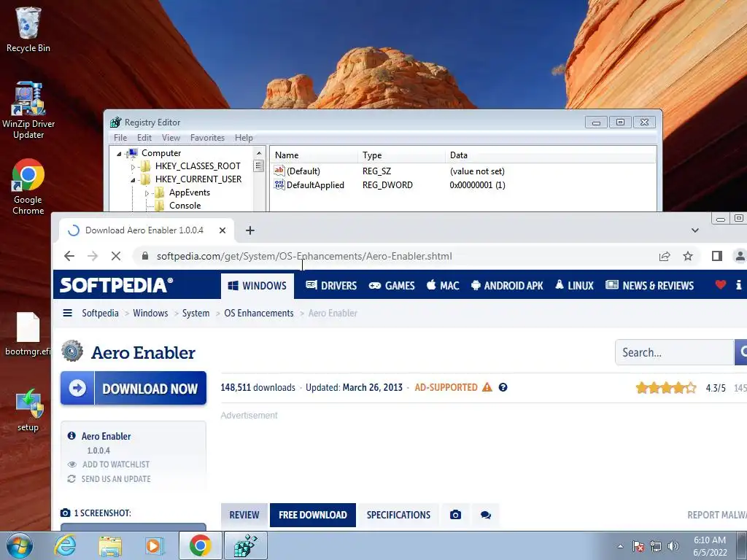The height and width of the screenshot is (560, 747).
Task: Open comments tab speech bubble icon
Action: (x=485, y=515)
